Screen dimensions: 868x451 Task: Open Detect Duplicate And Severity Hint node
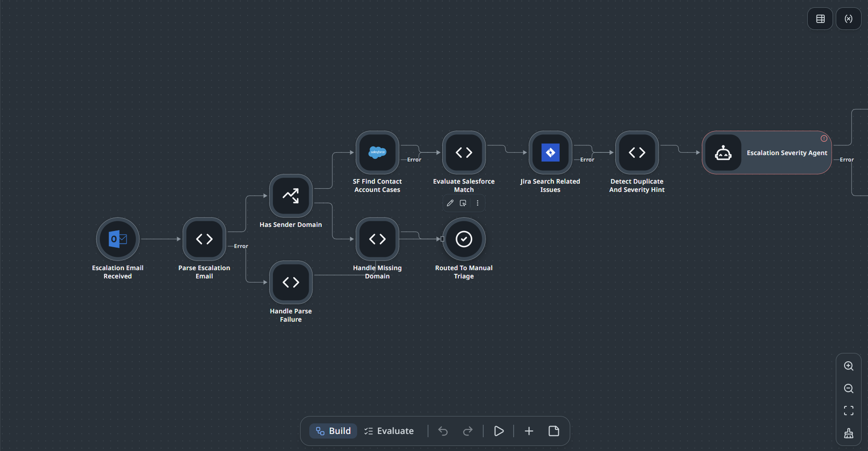click(637, 152)
